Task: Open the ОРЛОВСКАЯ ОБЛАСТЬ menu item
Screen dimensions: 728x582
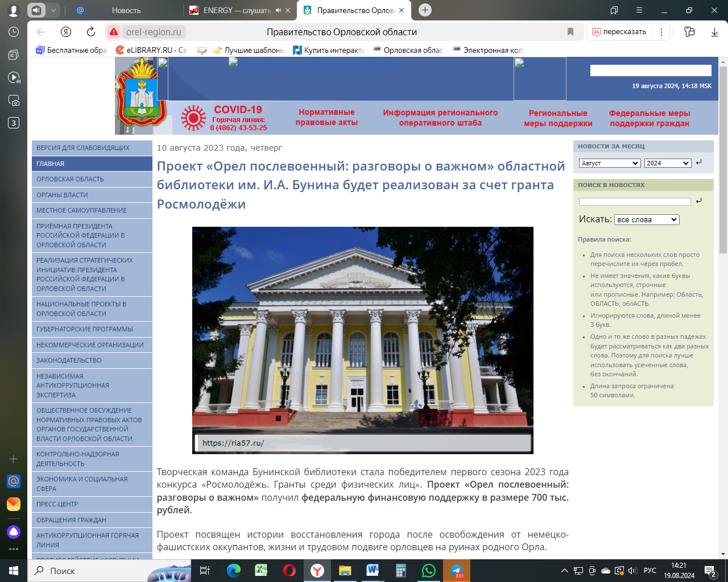Action: click(x=70, y=179)
